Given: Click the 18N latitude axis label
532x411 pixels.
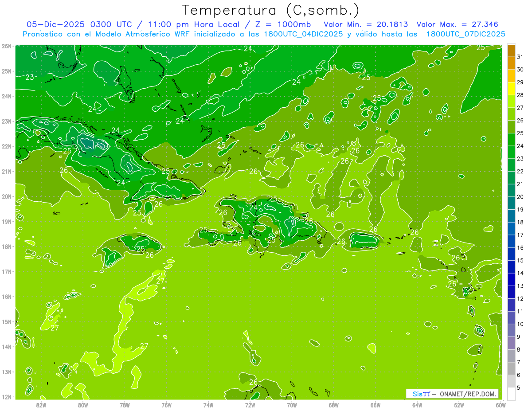Looking at the screenshot, I should point(6,247).
